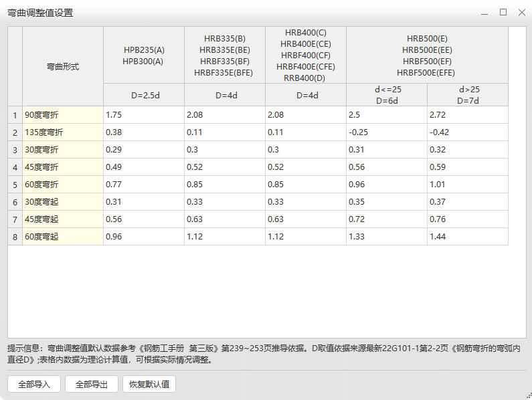Screen dimensions: 532x400
Task: Select row number 8 header
Action: click(x=15, y=237)
